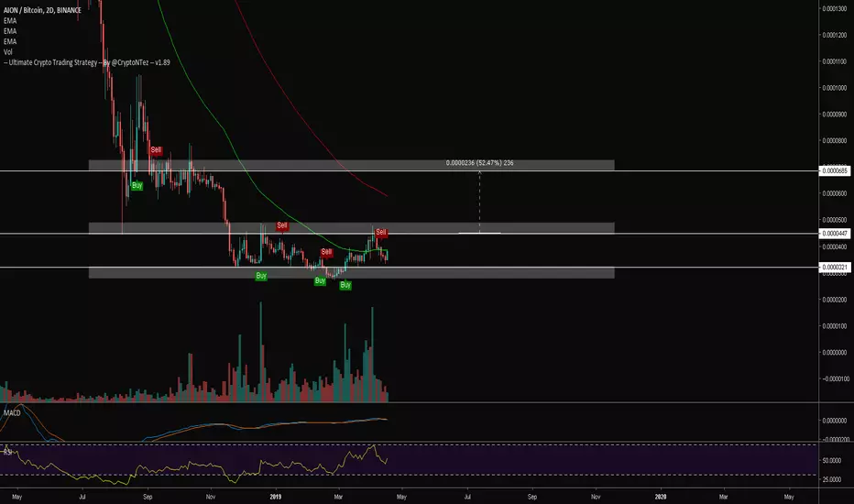Select the Buy marker from December 2018
854x504 pixels.
click(x=261, y=276)
